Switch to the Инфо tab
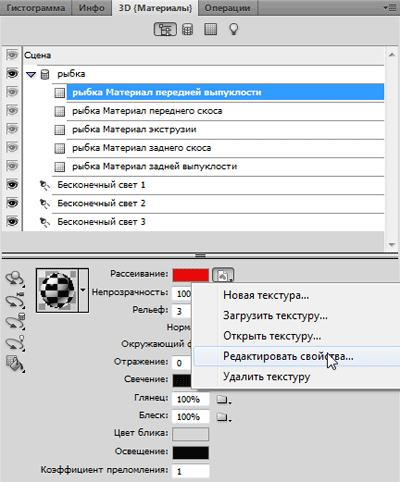 92,8
